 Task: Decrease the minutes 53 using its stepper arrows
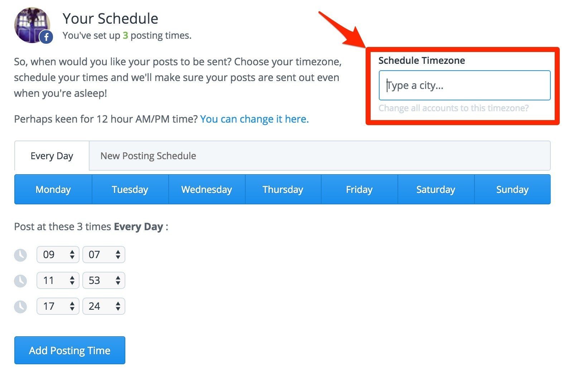coord(118,283)
